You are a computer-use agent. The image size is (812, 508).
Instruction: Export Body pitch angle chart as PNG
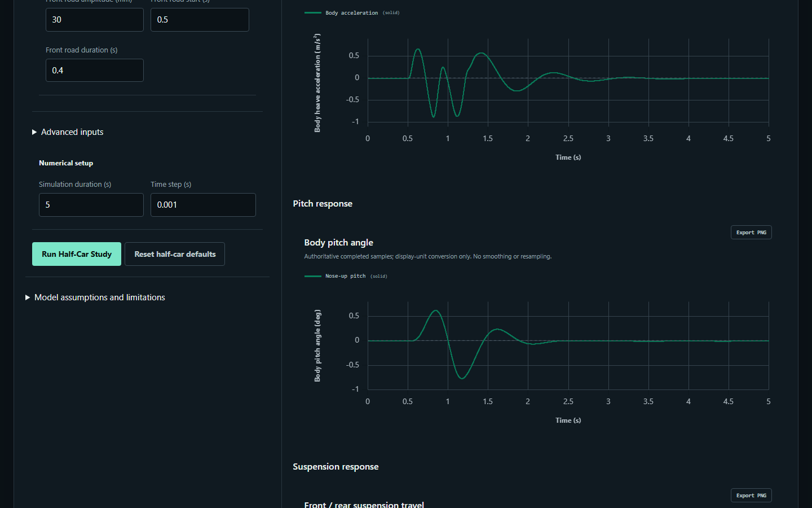[x=751, y=233]
